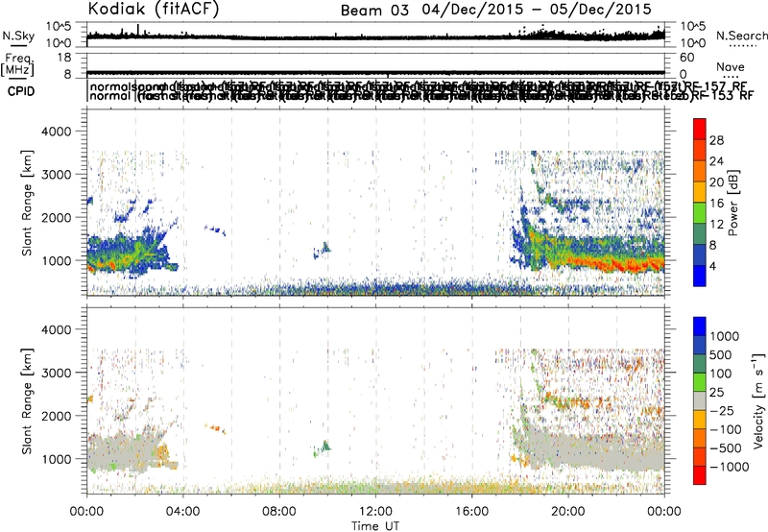This screenshot has height=532, width=768.
Task: Click the gray band of the velocity colorbar
Action: pos(700,400)
